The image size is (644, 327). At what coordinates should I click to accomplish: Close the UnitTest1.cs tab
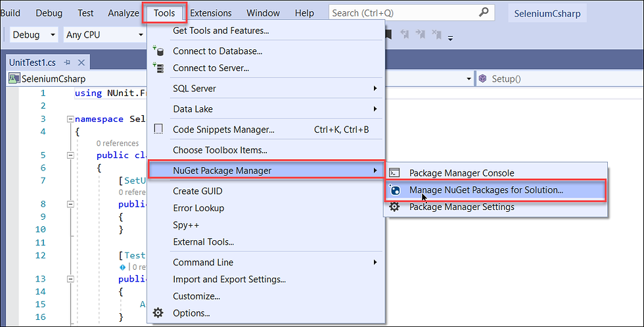click(81, 63)
